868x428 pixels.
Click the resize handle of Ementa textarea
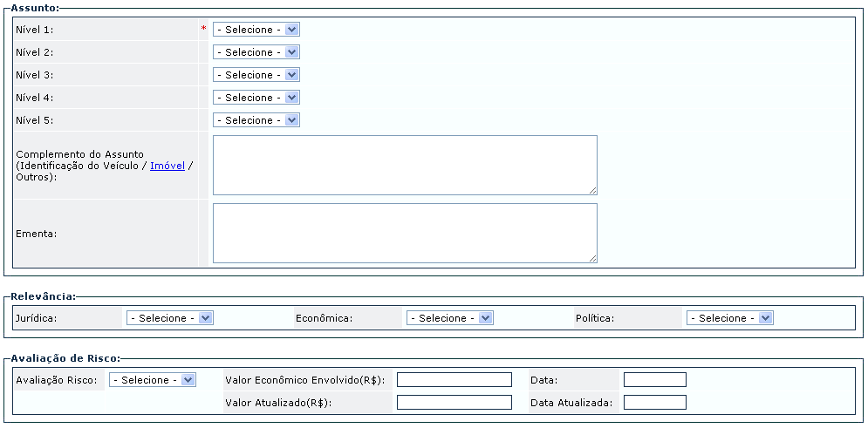593,258
